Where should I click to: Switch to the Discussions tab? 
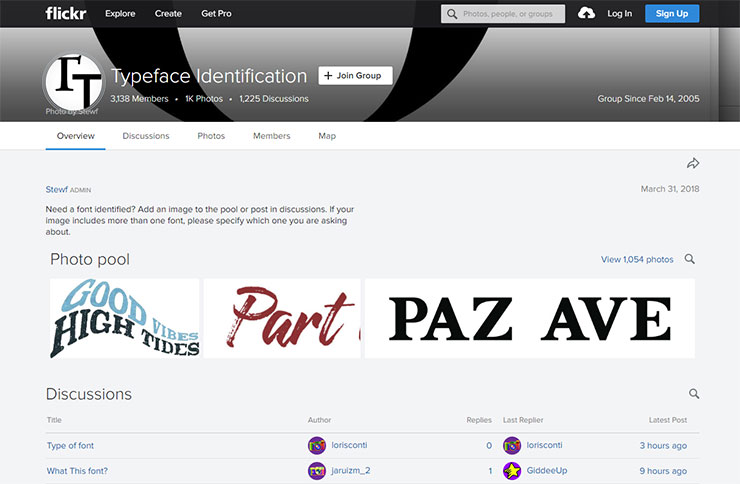pos(146,136)
